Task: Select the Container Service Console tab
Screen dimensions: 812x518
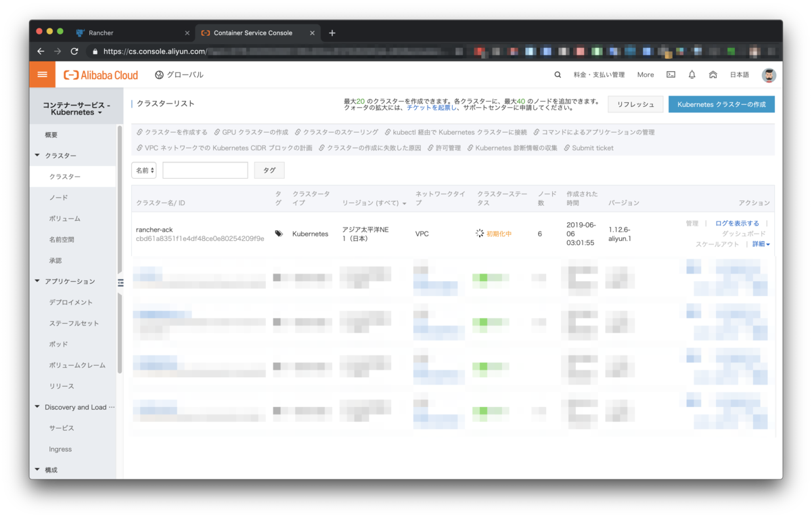Action: point(258,33)
